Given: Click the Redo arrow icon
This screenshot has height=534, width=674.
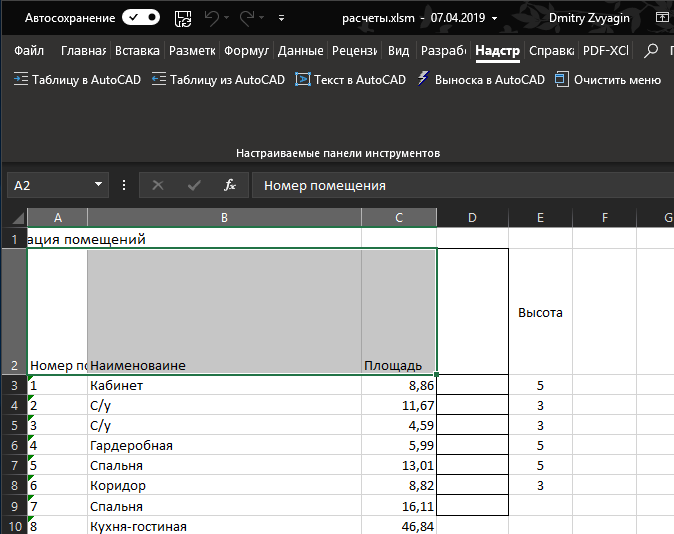Looking at the screenshot, I should 247,18.
